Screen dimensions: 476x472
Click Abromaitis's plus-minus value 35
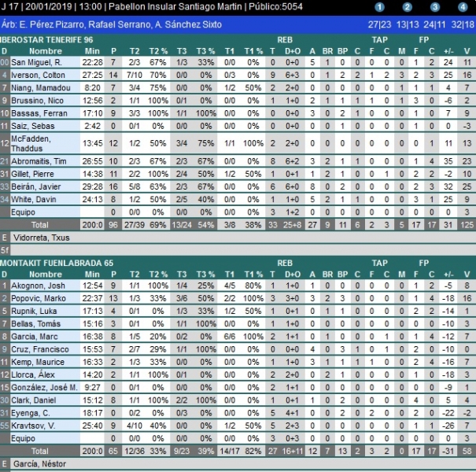[448, 161]
